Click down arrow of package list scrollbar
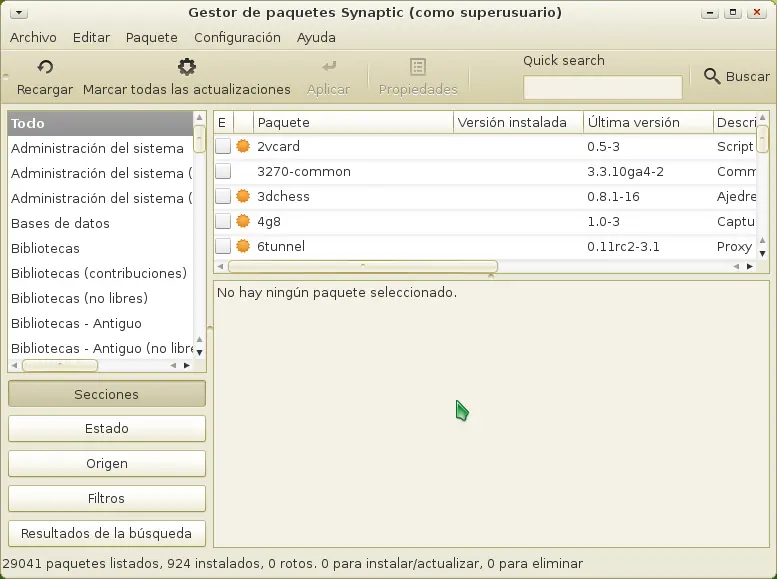777x579 pixels. click(x=762, y=253)
